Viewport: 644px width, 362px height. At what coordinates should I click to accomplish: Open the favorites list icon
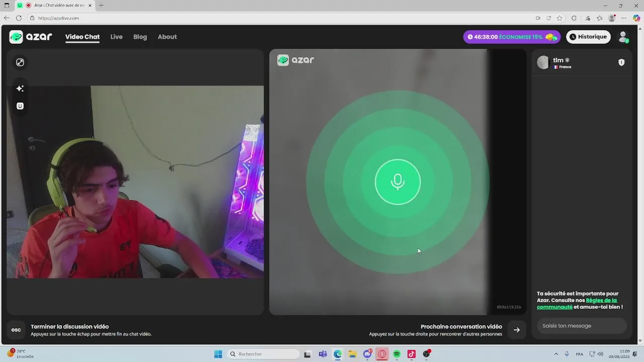click(600, 18)
